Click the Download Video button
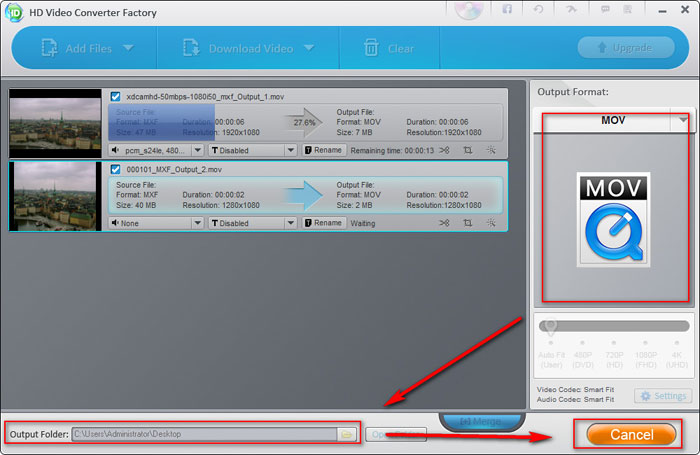Image resolution: width=700 pixels, height=455 pixels. (238, 48)
